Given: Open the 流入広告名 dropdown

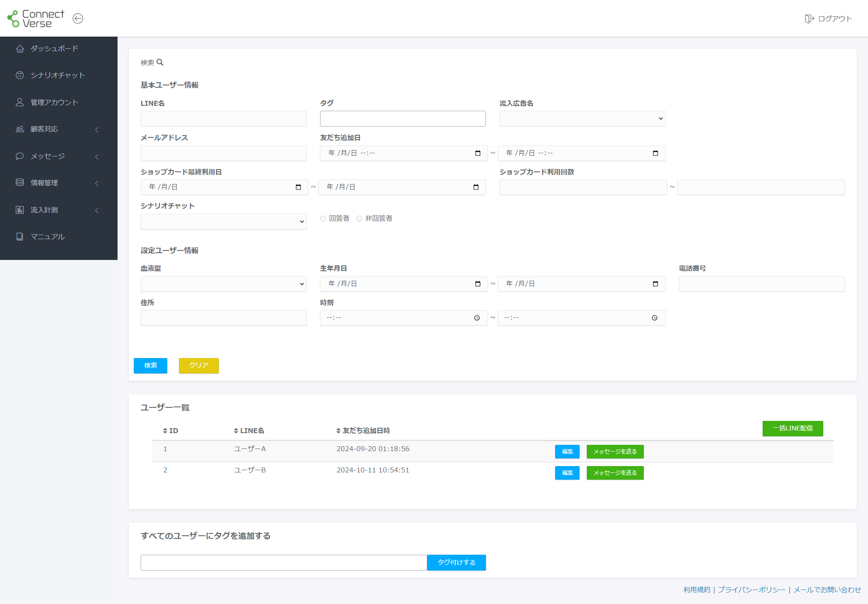Looking at the screenshot, I should point(582,118).
